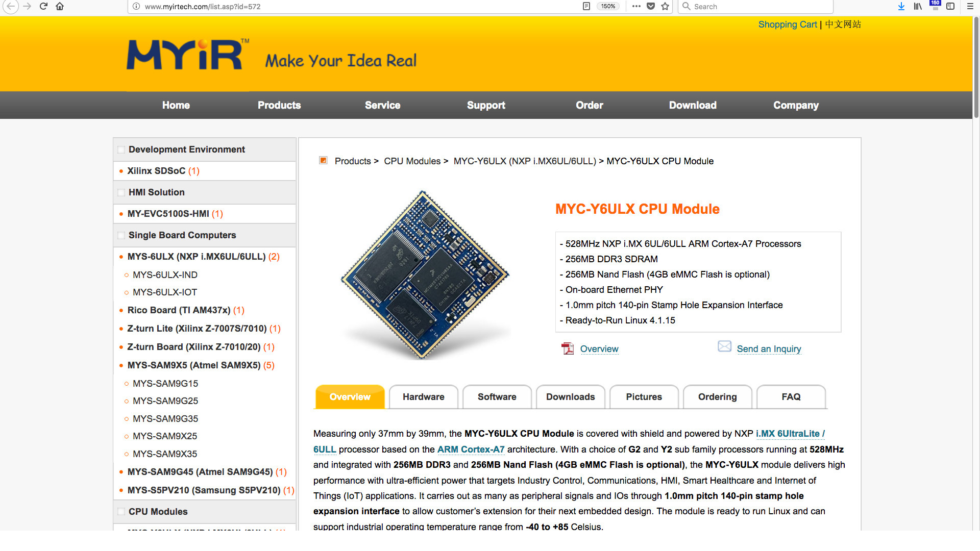Click the 150% zoom level indicator

tap(608, 6)
